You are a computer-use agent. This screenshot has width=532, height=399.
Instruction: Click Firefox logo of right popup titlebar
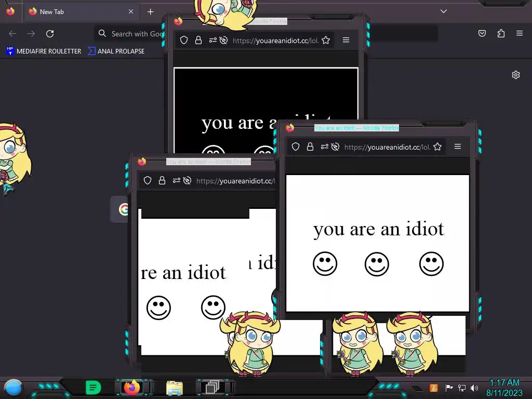(x=290, y=128)
